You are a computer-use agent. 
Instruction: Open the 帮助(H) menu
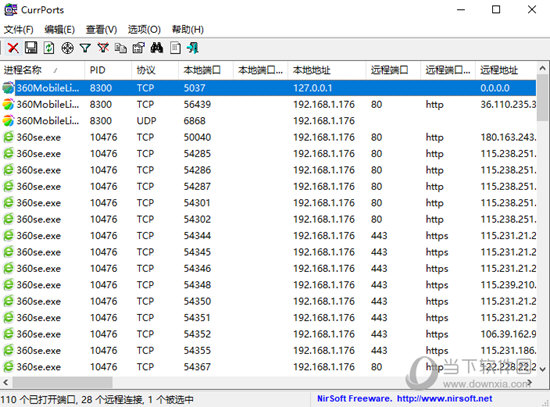pyautogui.click(x=188, y=29)
